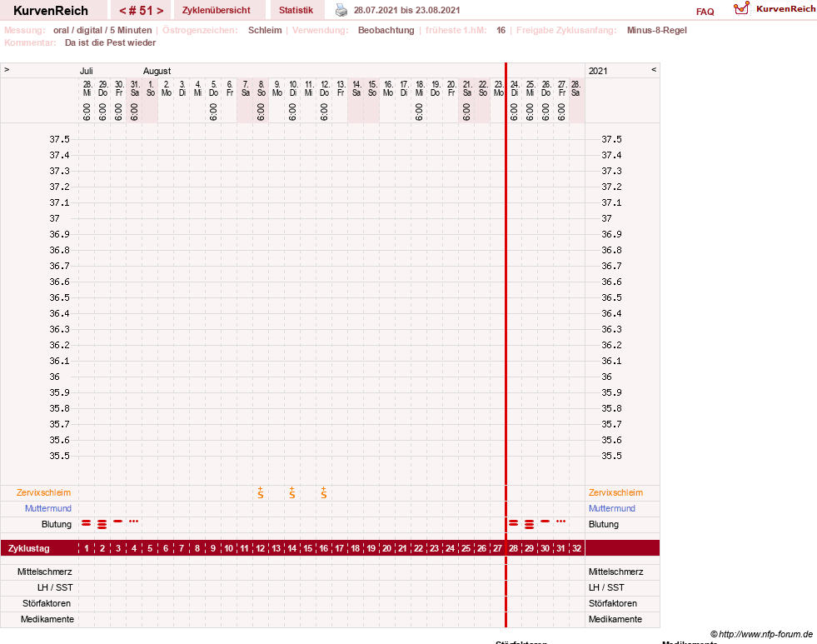Image resolution: width=817 pixels, height=644 pixels.
Task: Open the Statistik tab
Action: click(296, 10)
